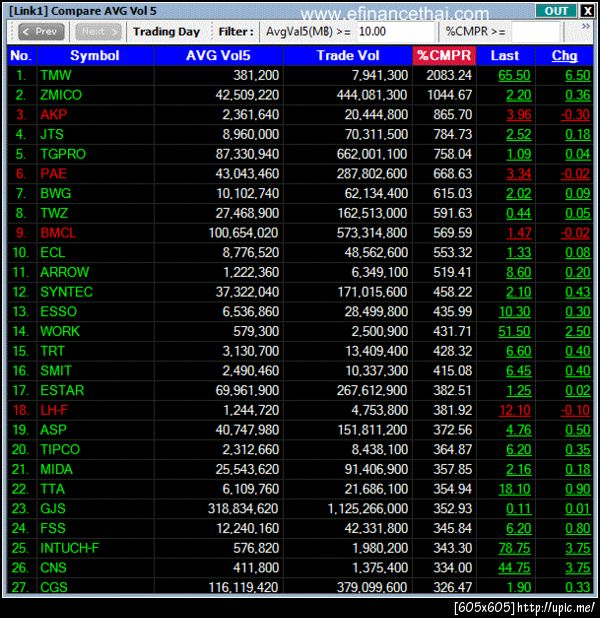This screenshot has width=600, height=618.
Task: Focus the empty %CMPR filter field
Action: click(x=535, y=32)
